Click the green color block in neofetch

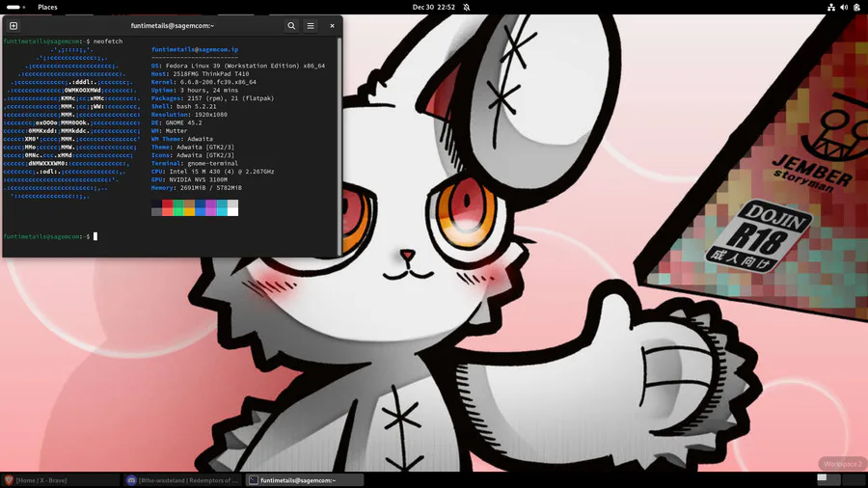click(178, 204)
